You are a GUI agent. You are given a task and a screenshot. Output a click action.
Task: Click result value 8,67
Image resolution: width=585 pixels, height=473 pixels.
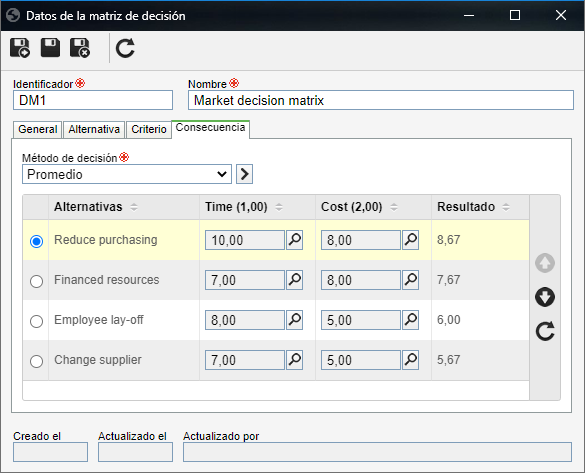coord(448,240)
